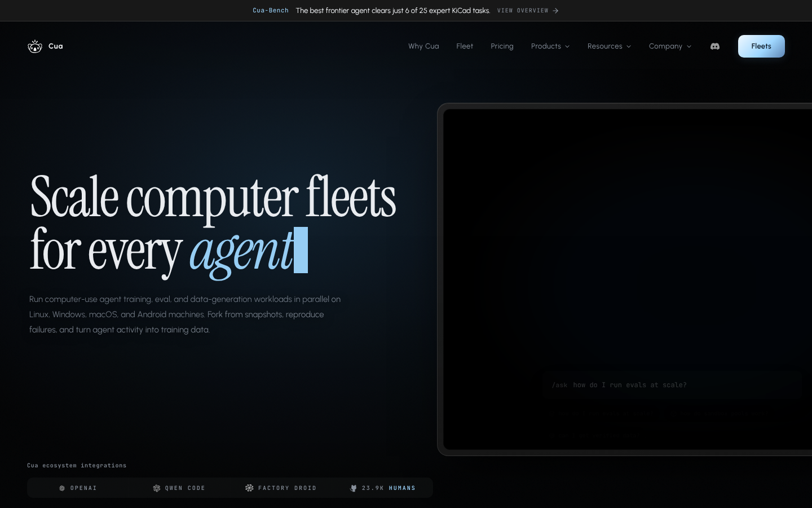This screenshot has width=812, height=508.
Task: Click the paragraph starting "Run computer-use agent training"
Action: [x=185, y=314]
